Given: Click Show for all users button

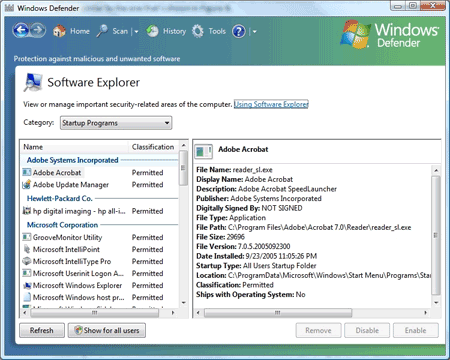Looking at the screenshot, I should [x=107, y=330].
